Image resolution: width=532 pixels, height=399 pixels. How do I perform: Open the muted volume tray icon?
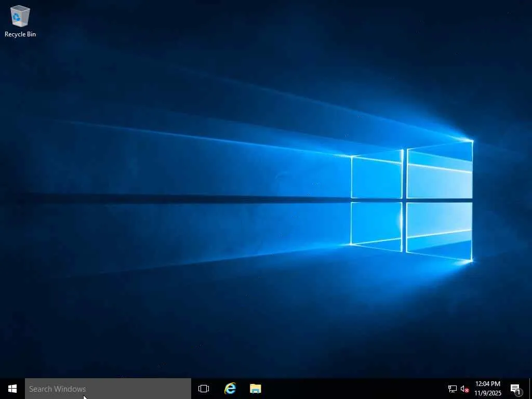pos(465,389)
